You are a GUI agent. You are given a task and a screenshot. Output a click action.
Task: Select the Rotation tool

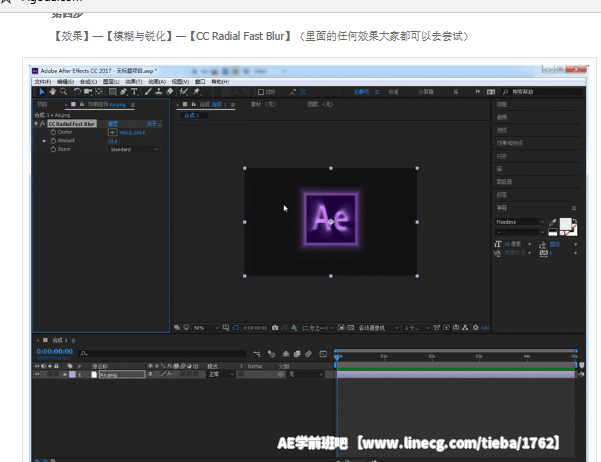(77, 92)
